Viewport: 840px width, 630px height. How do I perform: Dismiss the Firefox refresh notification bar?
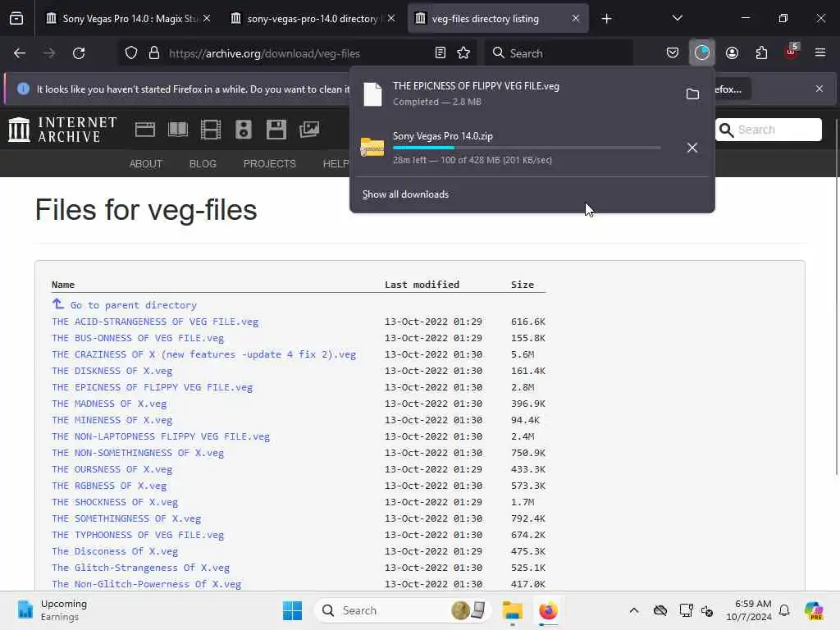[x=819, y=89]
